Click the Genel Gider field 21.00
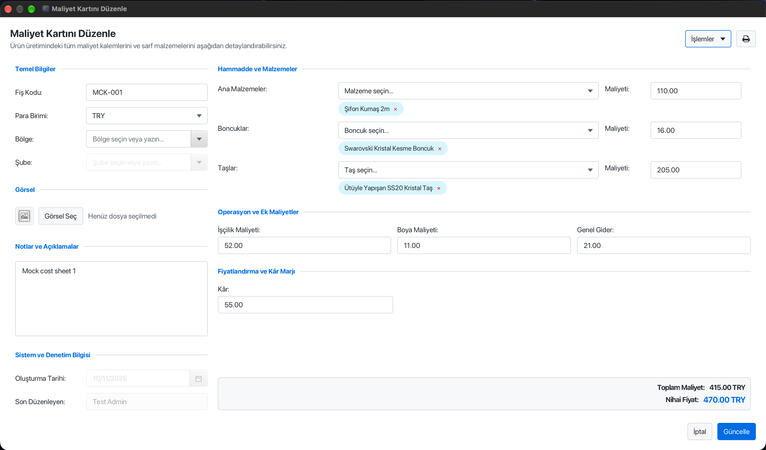Viewport: 766px width, 450px height. pyautogui.click(x=663, y=245)
